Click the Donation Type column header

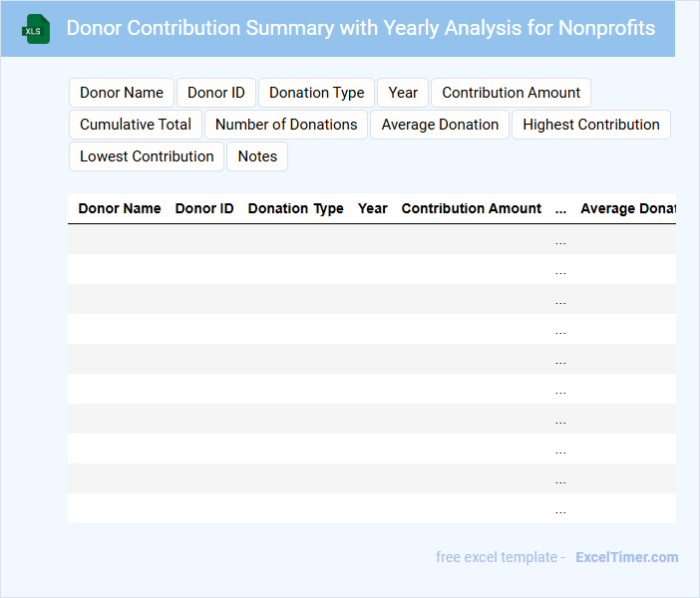[x=295, y=209]
